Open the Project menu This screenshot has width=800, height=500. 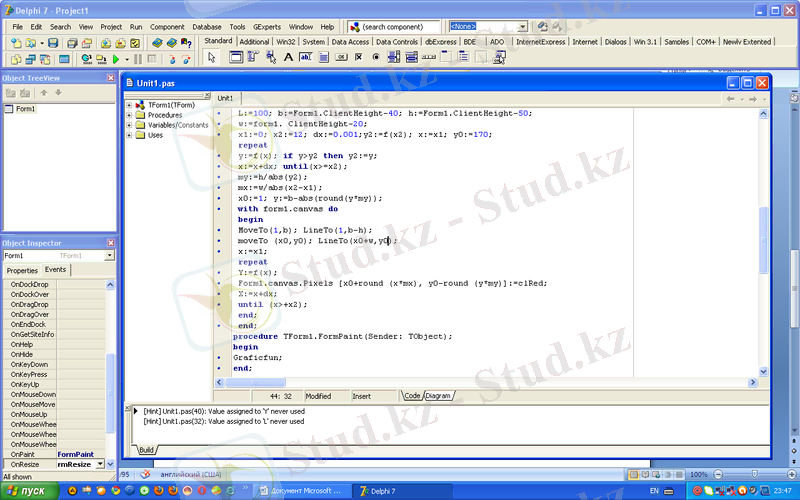click(111, 26)
